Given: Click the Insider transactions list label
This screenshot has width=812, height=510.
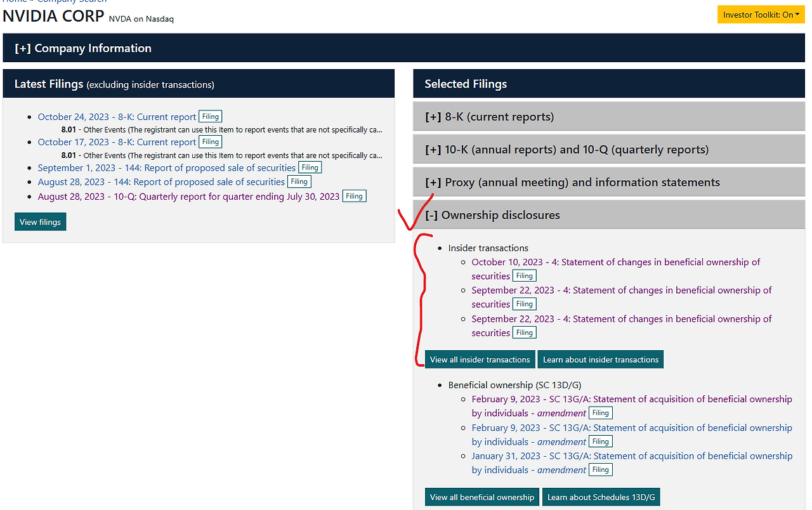Looking at the screenshot, I should click(x=488, y=248).
